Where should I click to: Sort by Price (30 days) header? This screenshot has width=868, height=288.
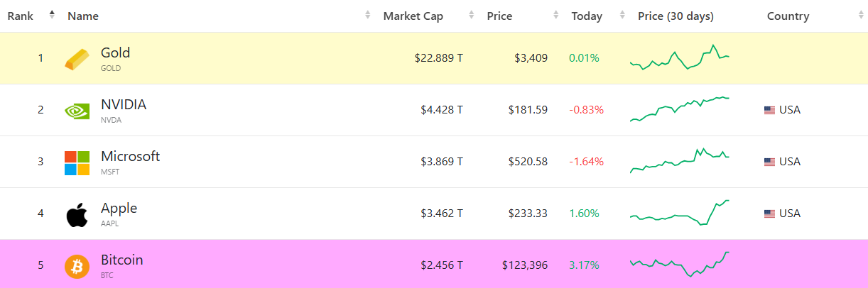676,16
